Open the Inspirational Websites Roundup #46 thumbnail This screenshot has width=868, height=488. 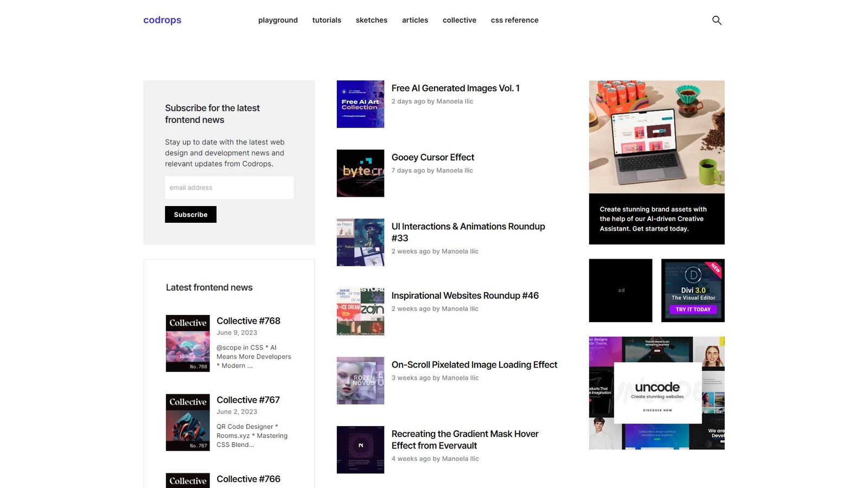click(360, 311)
